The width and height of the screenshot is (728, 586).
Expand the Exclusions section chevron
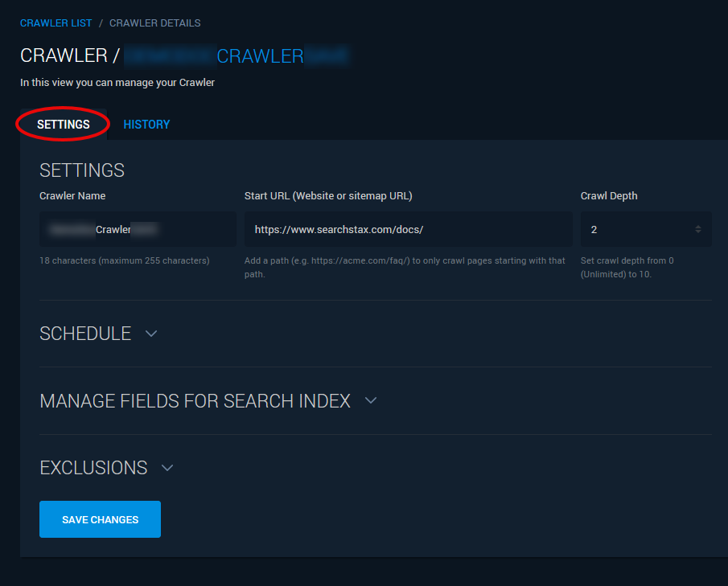click(167, 468)
